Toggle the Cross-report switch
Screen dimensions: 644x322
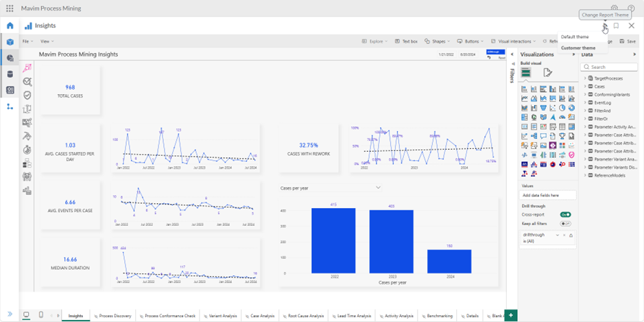pyautogui.click(x=565, y=214)
